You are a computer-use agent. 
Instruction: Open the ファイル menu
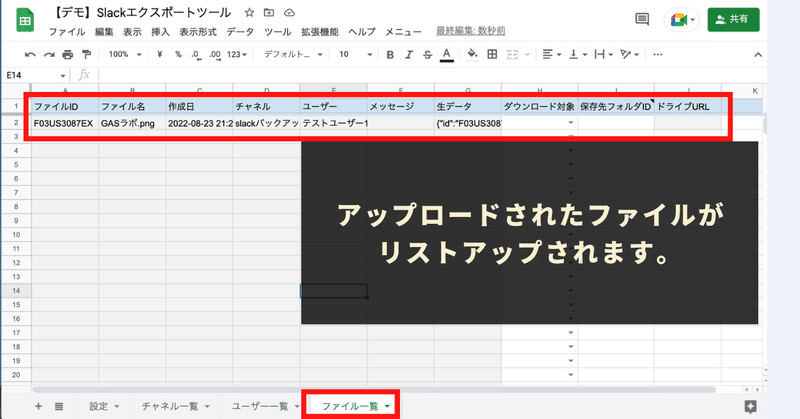click(67, 32)
